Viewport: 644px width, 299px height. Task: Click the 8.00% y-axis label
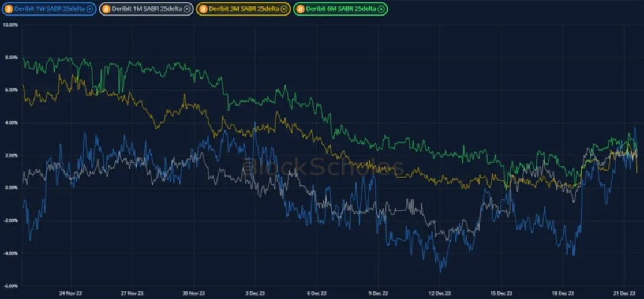tap(11, 58)
